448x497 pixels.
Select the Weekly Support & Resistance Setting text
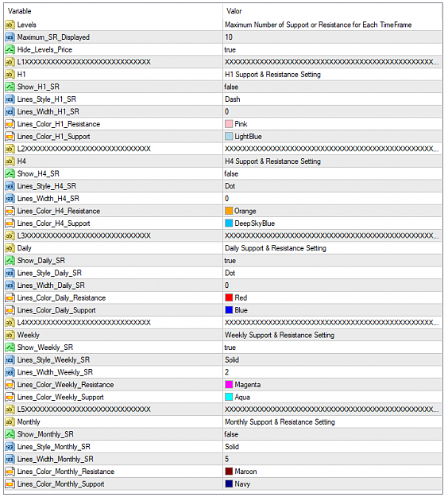(x=280, y=335)
